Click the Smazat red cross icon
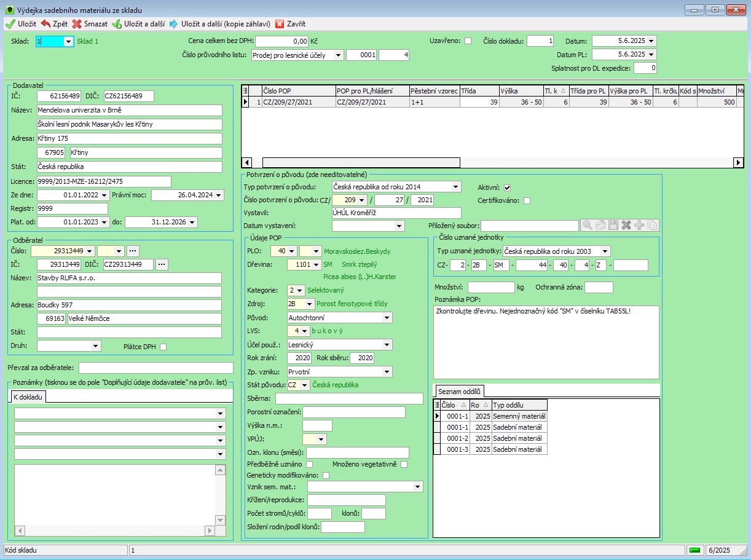 (x=77, y=24)
